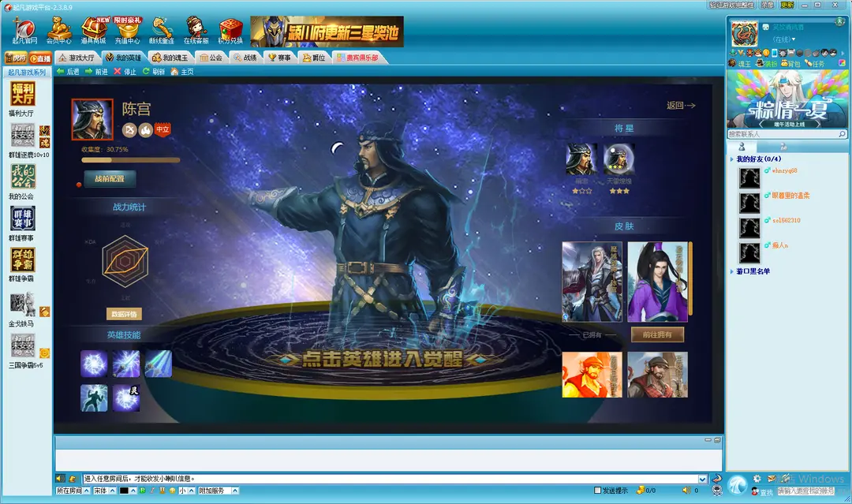
Task: Click 前往拥有 button under skins
Action: (657, 334)
